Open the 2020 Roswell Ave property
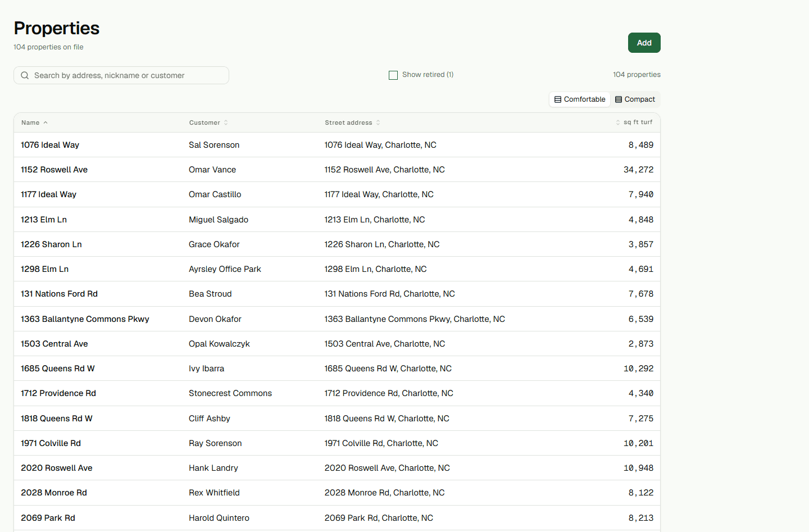The image size is (809, 532). (337, 468)
